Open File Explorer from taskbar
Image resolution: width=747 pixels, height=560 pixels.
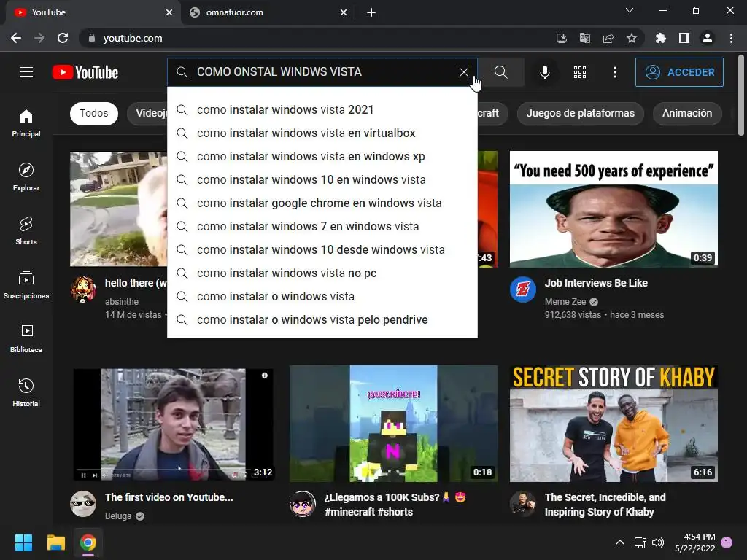[55, 542]
